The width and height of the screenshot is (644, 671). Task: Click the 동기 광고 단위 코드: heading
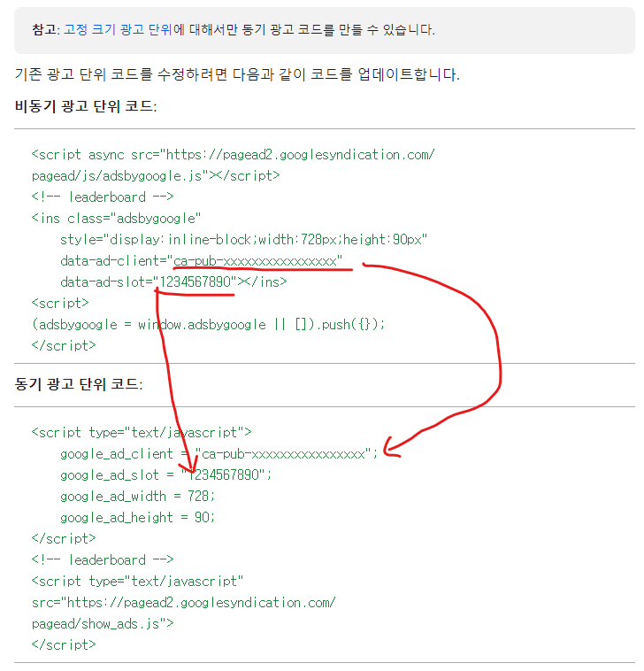[79, 384]
